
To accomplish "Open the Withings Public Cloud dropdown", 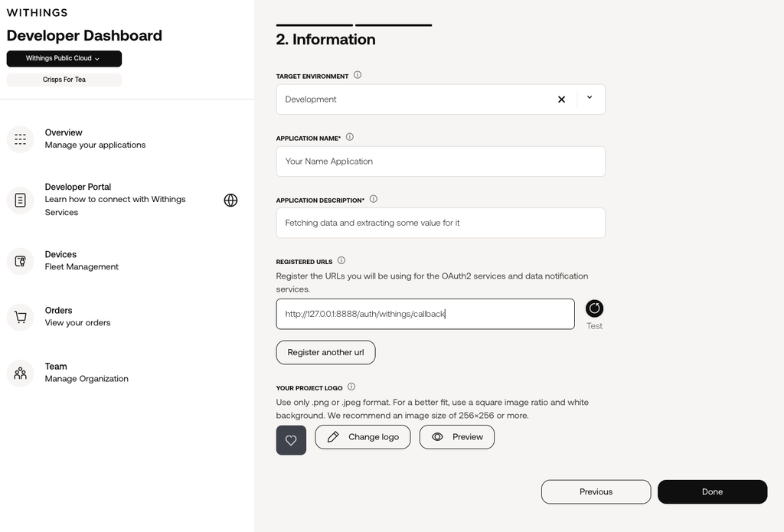I will coord(64,58).
